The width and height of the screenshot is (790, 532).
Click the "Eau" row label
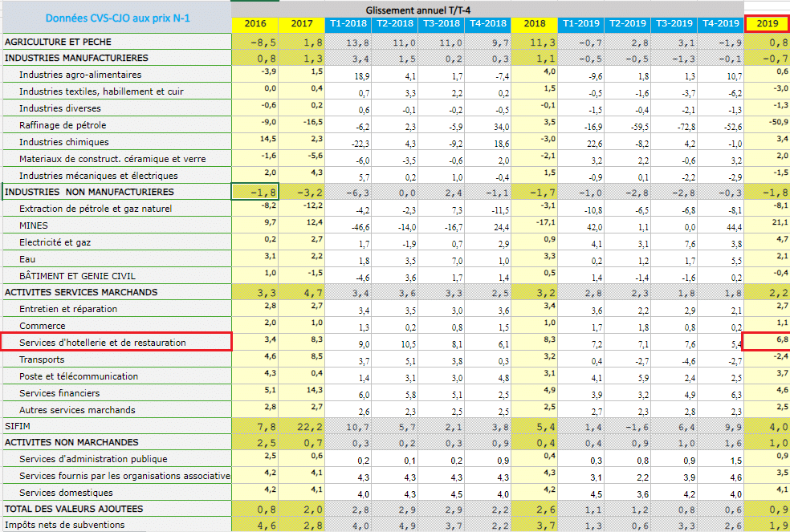click(26, 259)
